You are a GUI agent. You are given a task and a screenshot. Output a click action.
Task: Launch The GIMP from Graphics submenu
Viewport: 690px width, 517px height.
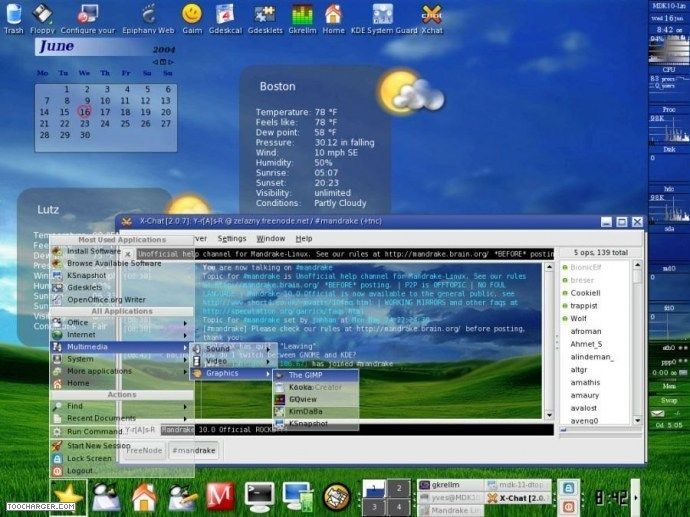tap(316, 375)
